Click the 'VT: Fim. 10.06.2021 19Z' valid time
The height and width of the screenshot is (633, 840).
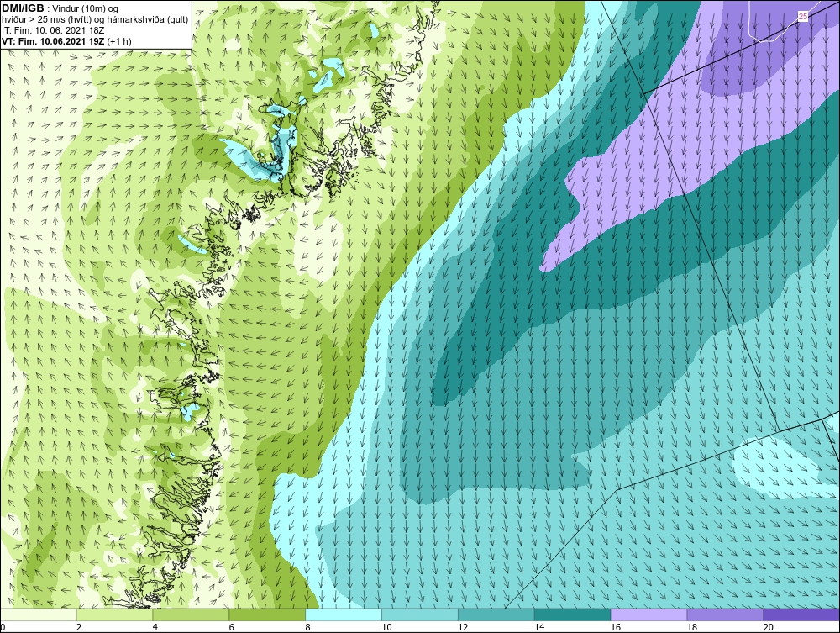53,40
